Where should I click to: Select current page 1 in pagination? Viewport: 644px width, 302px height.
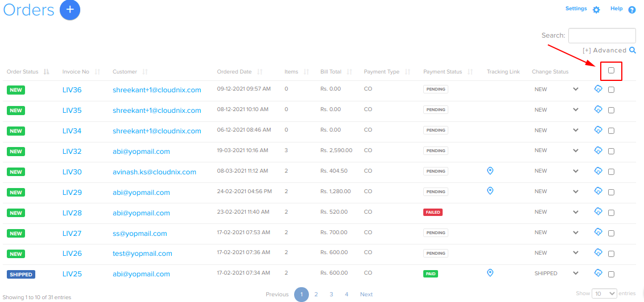(x=302, y=294)
